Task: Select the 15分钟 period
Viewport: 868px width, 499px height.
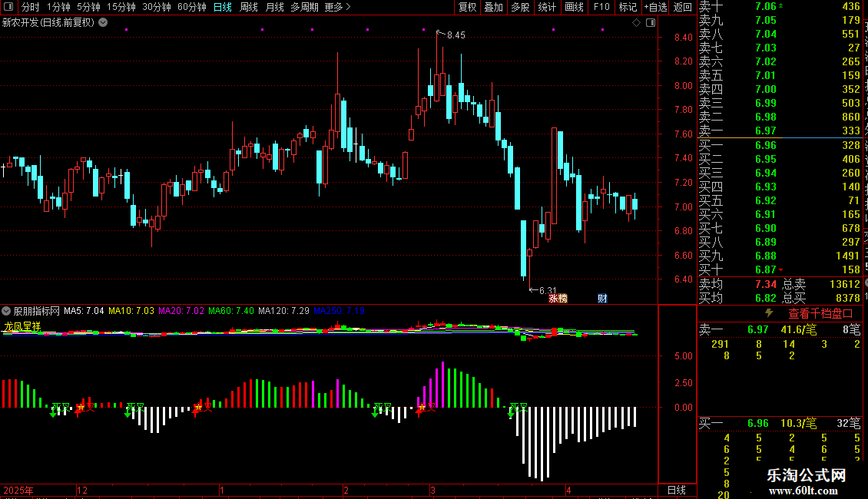Action: (121, 7)
